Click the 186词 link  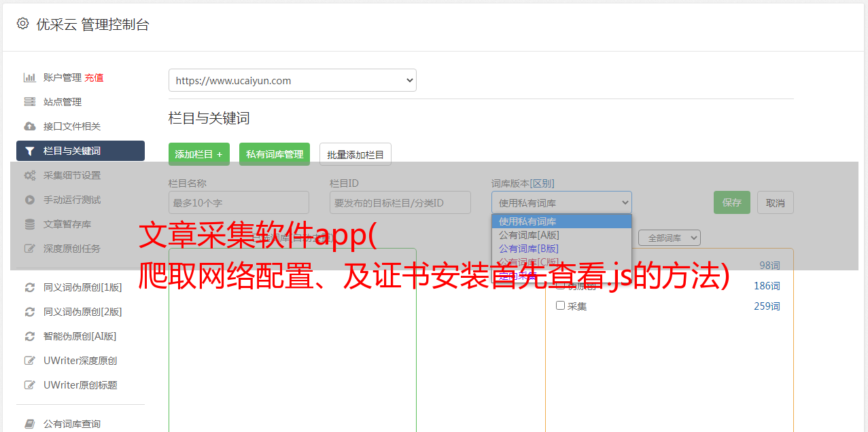767,286
